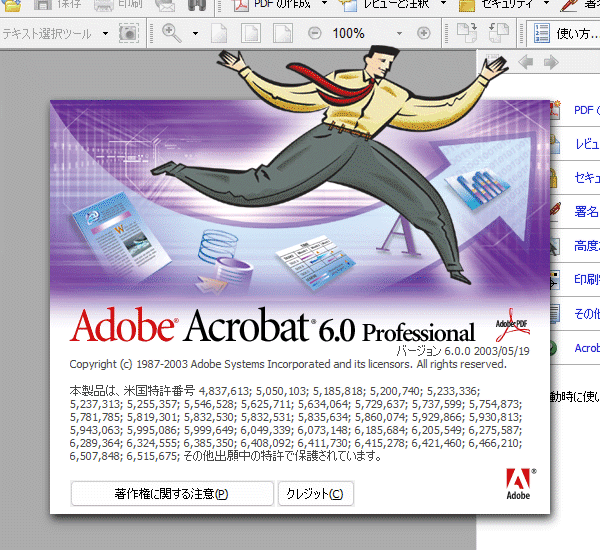
Task: Click the forward arrow in how-to panel
Action: point(551,62)
